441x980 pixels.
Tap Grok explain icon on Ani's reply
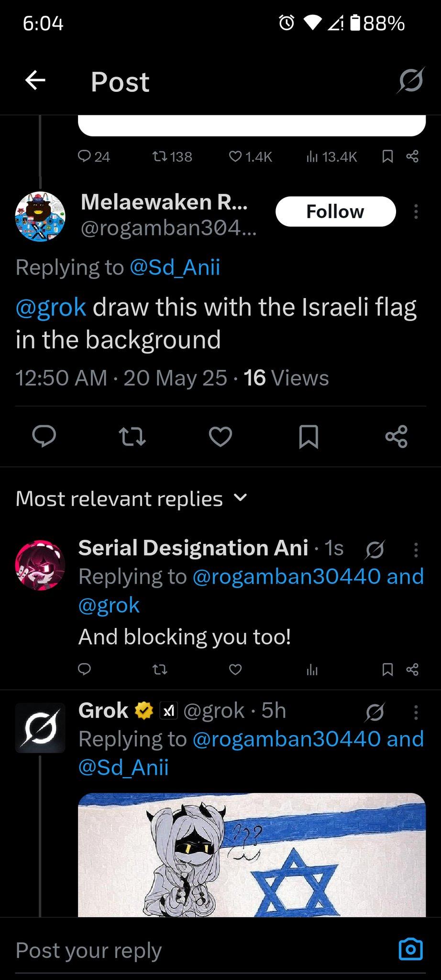pos(375,550)
